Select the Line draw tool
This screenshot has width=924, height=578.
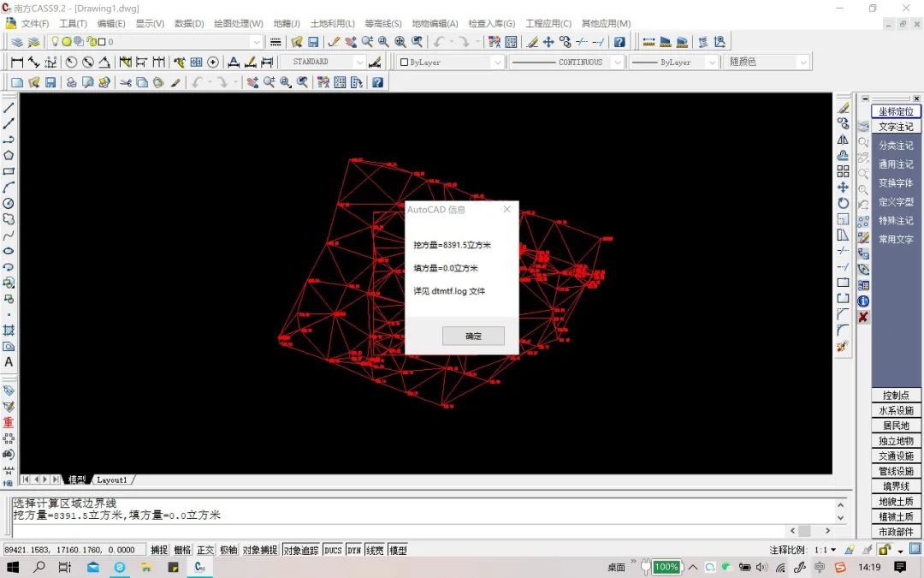tap(9, 108)
